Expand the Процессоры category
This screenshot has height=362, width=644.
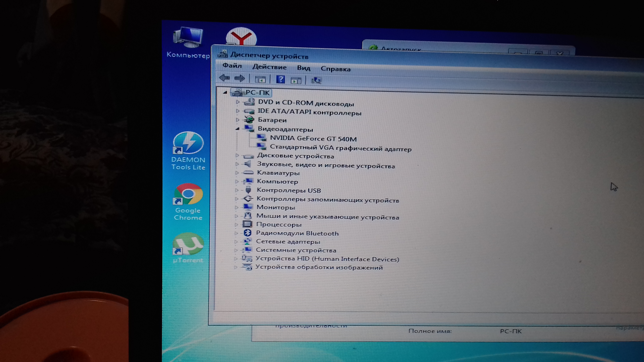236,224
